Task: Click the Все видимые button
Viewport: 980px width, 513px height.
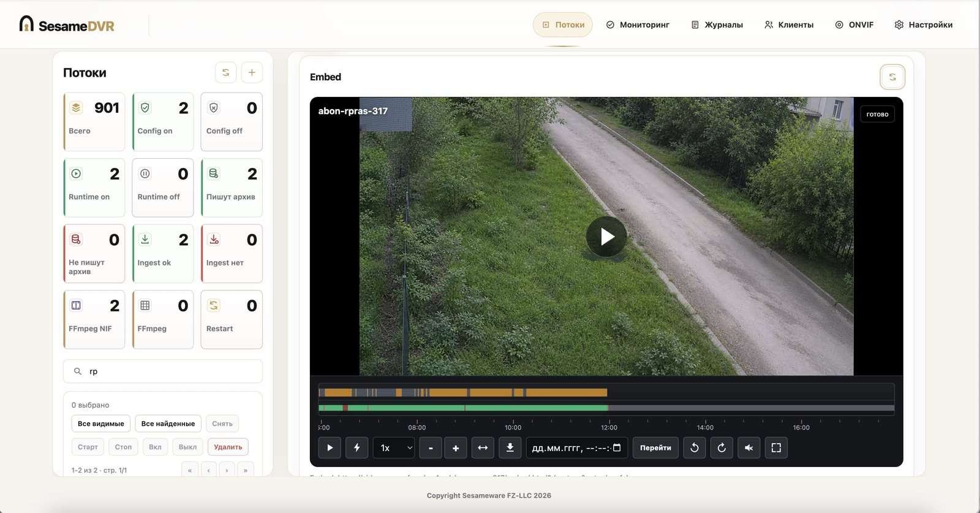Action: pyautogui.click(x=101, y=424)
